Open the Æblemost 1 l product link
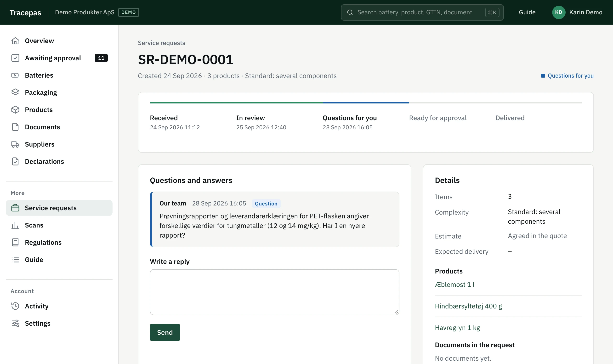 point(454,284)
